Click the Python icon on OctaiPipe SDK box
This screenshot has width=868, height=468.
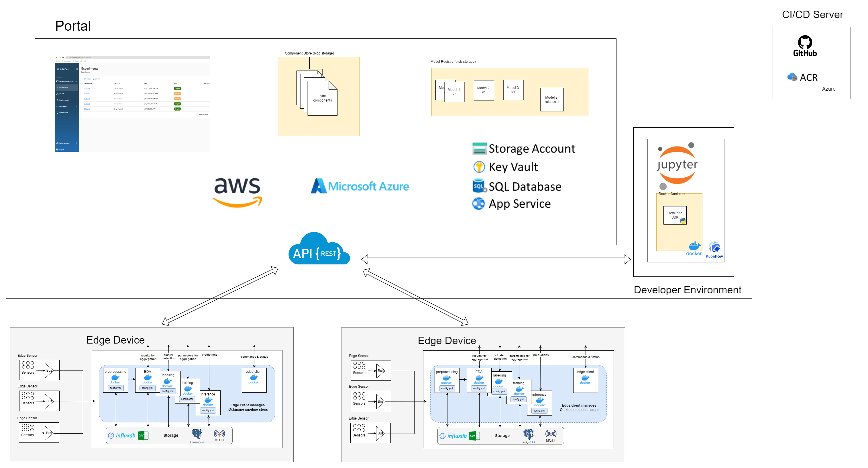[683, 221]
